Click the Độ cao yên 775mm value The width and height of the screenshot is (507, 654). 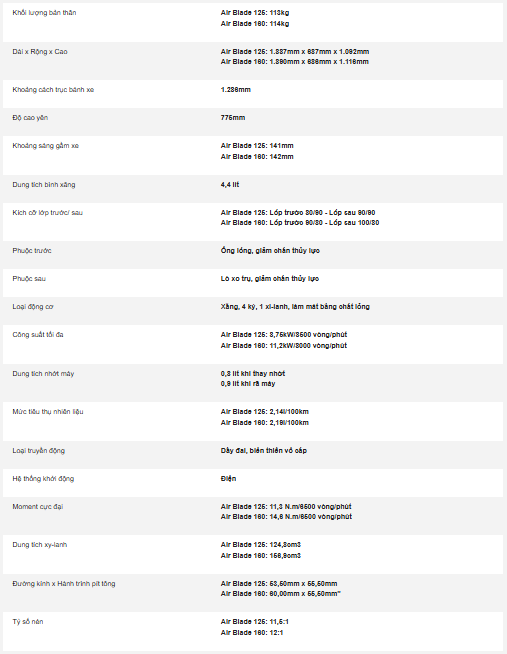point(233,118)
